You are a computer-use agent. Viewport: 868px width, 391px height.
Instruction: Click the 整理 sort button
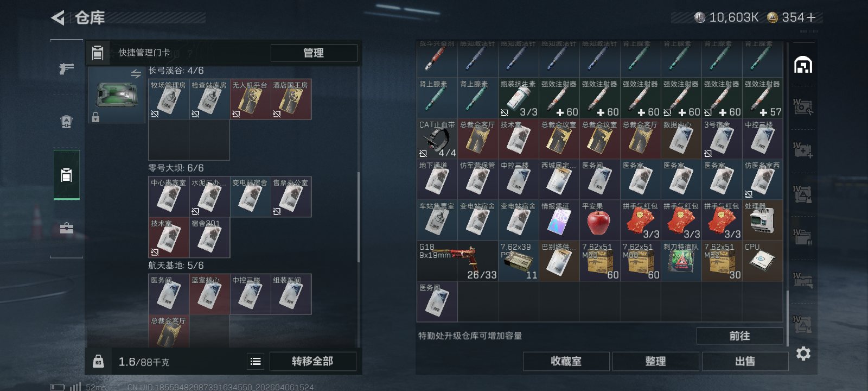tap(655, 361)
